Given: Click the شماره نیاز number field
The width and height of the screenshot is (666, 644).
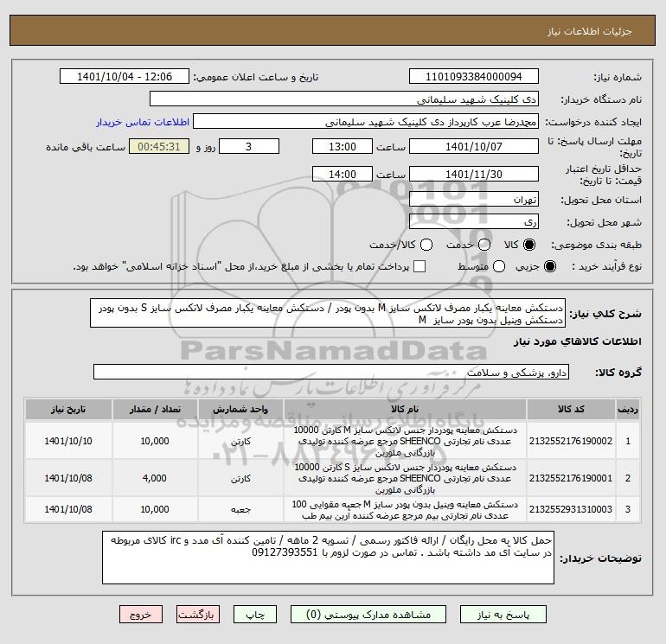Looking at the screenshot, I should pyautogui.click(x=474, y=77).
